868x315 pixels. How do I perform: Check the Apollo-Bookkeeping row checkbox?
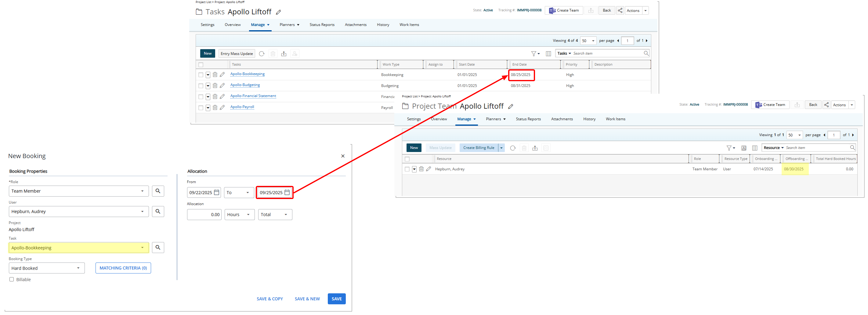(201, 75)
